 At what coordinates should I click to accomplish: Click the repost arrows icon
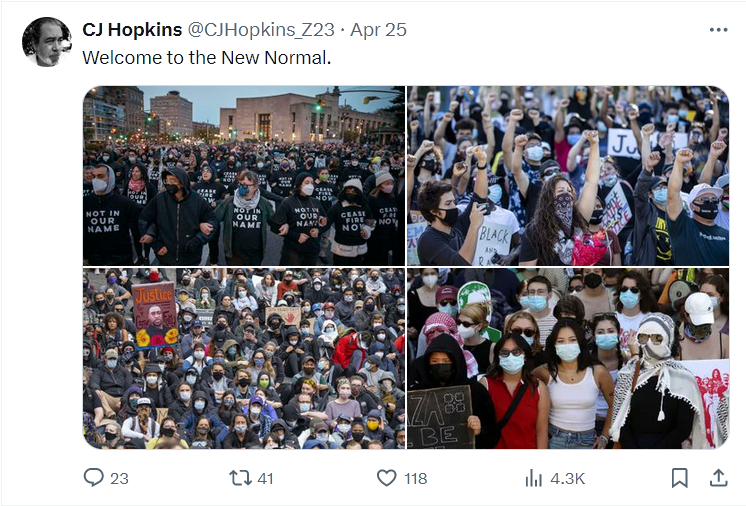(x=240, y=477)
